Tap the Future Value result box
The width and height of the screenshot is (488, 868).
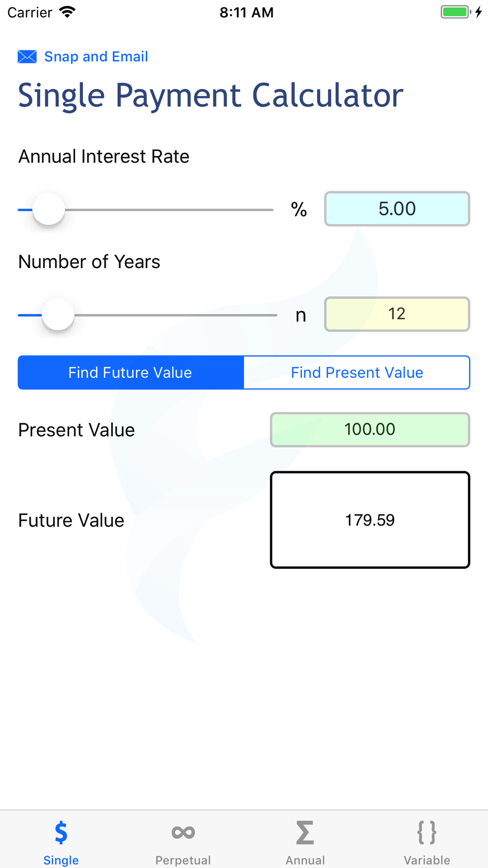tap(369, 520)
